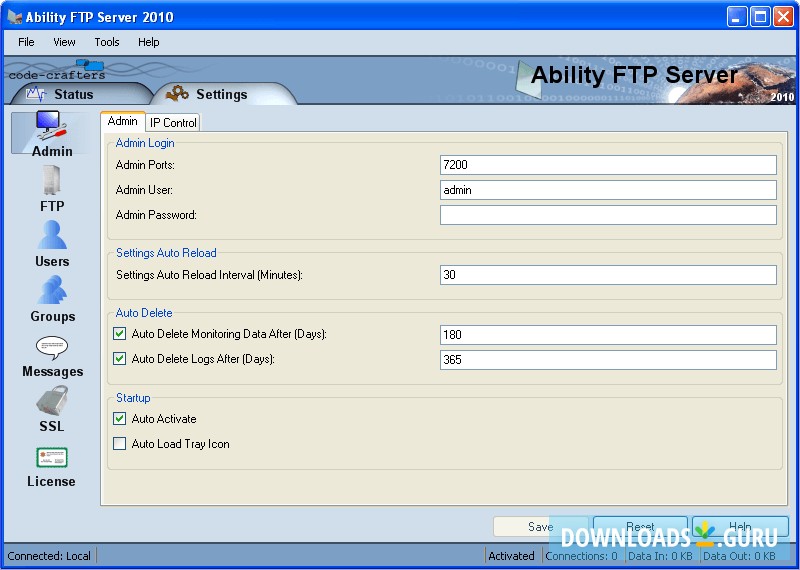Click the 'Data In: 0 KB' status entry
This screenshot has height=570, width=800.
coord(660,556)
